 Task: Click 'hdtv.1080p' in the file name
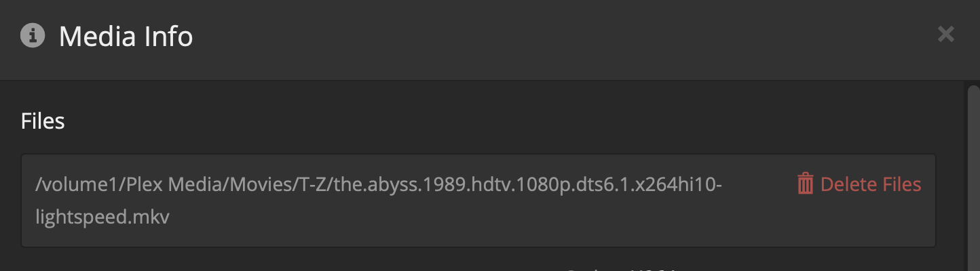point(520,184)
